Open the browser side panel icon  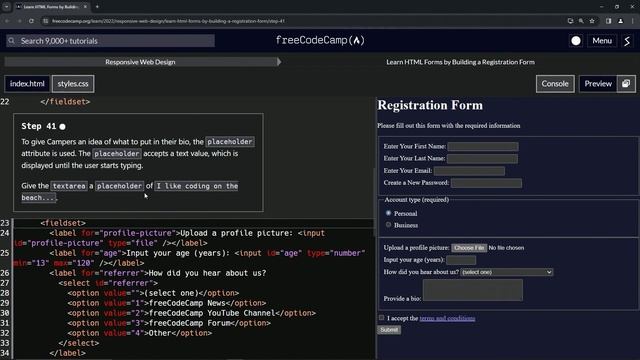pyautogui.click(x=608, y=21)
